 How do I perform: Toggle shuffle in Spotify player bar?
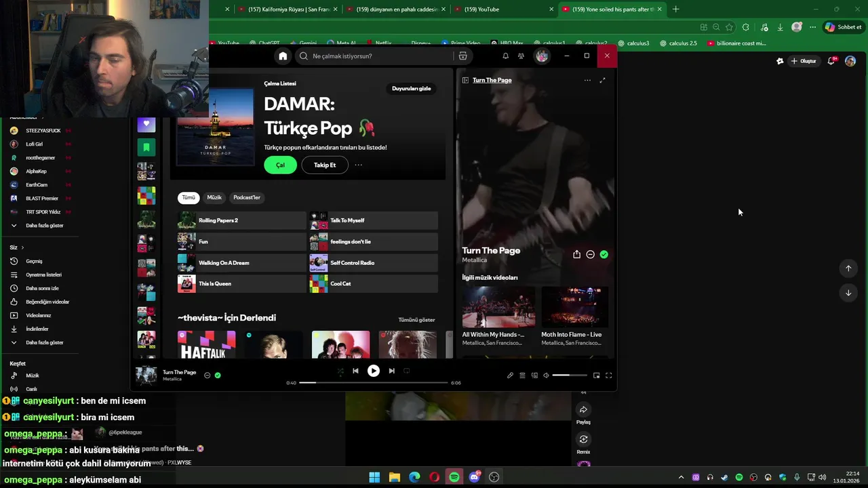pos(340,371)
